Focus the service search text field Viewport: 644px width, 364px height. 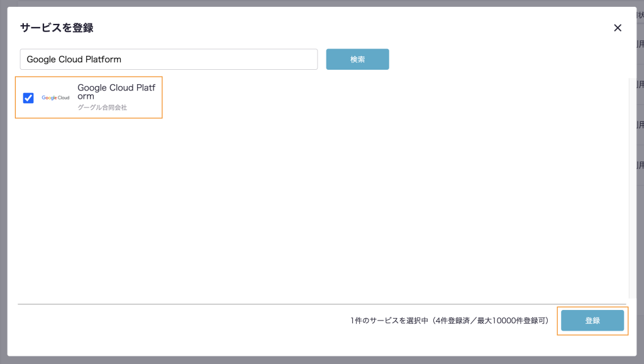(x=169, y=59)
